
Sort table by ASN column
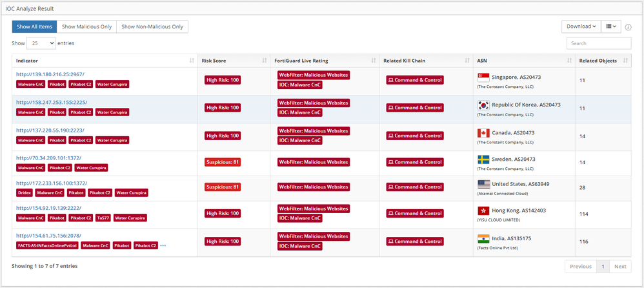point(524,61)
